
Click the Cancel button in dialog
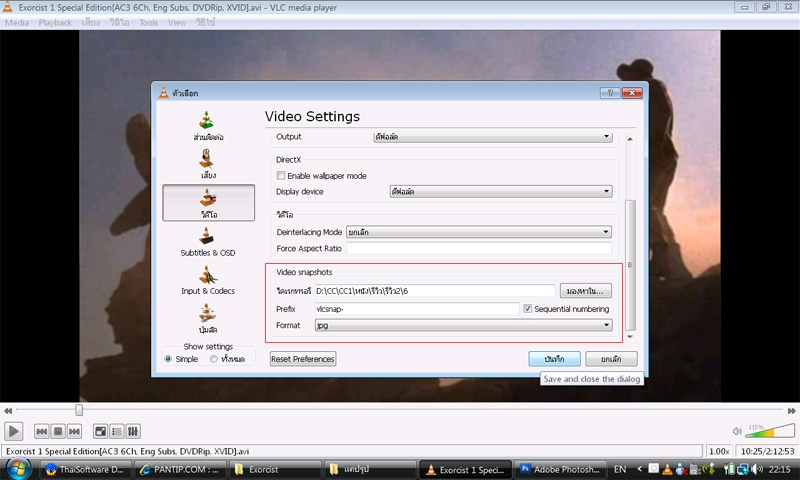pyautogui.click(x=611, y=359)
